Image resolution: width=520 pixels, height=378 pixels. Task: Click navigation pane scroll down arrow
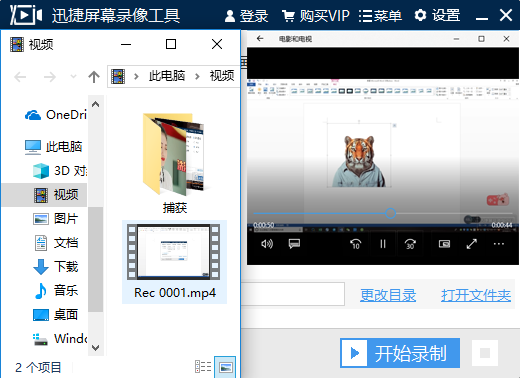pos(96,348)
